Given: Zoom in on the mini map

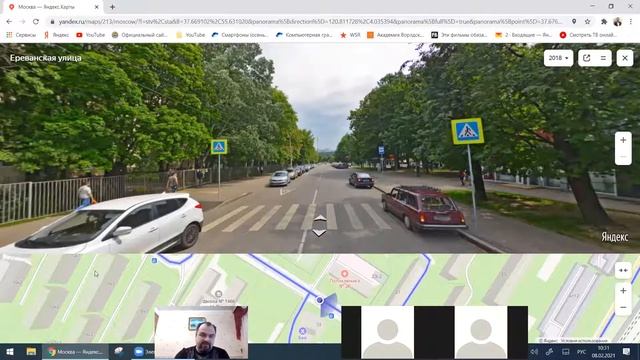Looking at the screenshot, I should (x=623, y=291).
